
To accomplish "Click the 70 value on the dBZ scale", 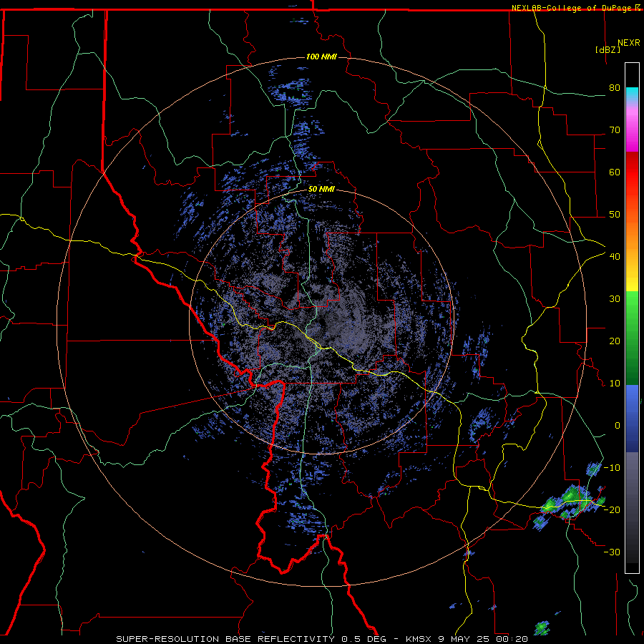I will (615, 130).
